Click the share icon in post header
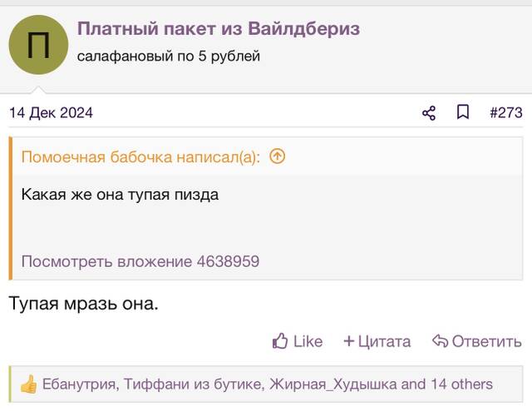This screenshot has height=411, width=532. [429, 113]
